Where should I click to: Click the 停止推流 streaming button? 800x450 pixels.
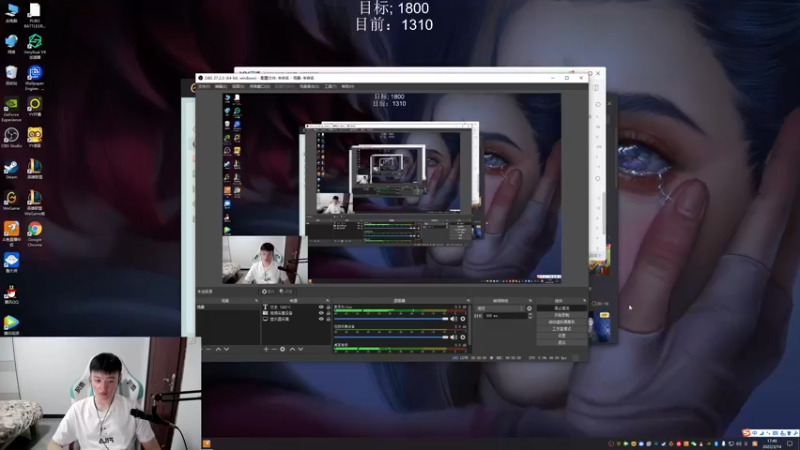562,308
